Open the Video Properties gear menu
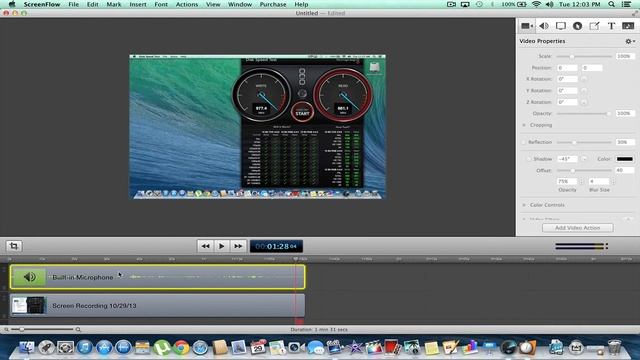The image size is (640, 360). click(x=630, y=41)
